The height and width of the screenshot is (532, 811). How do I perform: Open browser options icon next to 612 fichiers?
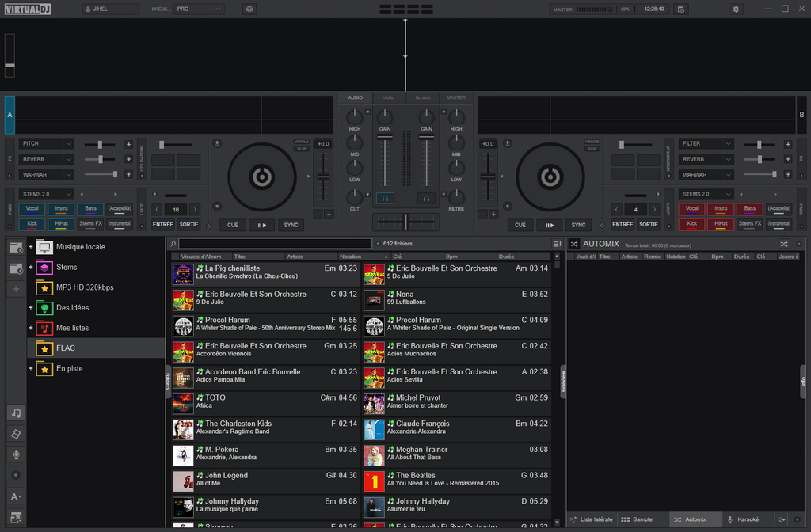[557, 244]
